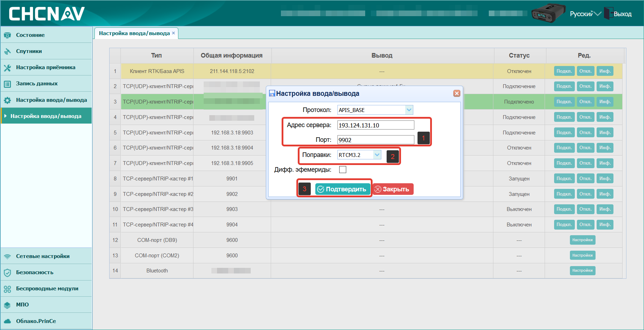Click the Клиент RTK/База APIS cell
This screenshot has height=330, width=644.
pos(157,71)
